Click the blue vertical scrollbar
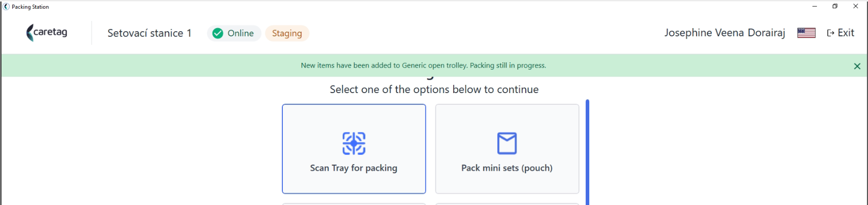 (x=588, y=152)
